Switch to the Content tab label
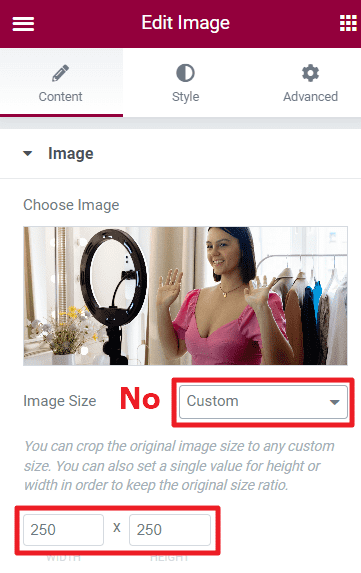 click(60, 96)
